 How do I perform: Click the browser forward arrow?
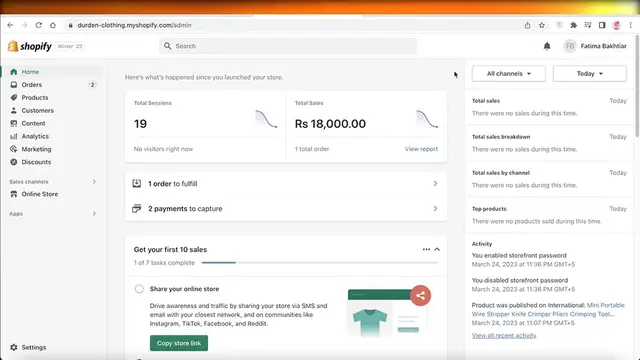pyautogui.click(x=24, y=25)
